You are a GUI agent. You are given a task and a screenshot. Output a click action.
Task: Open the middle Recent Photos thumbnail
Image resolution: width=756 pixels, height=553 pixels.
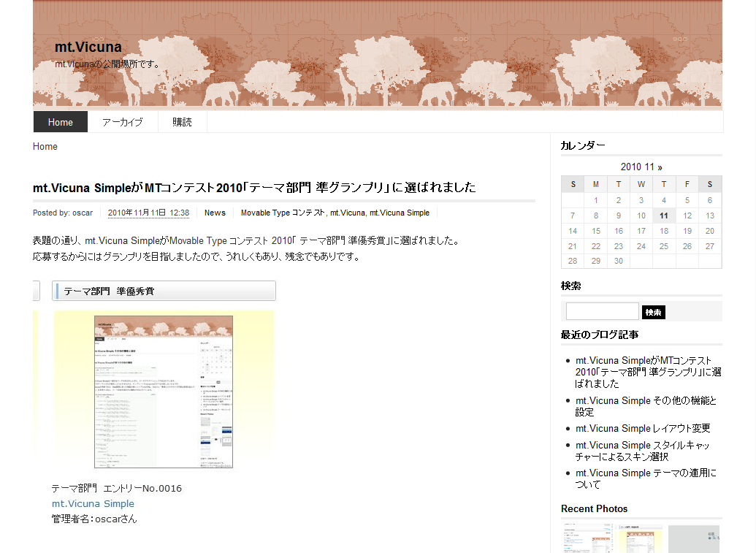(x=639, y=539)
